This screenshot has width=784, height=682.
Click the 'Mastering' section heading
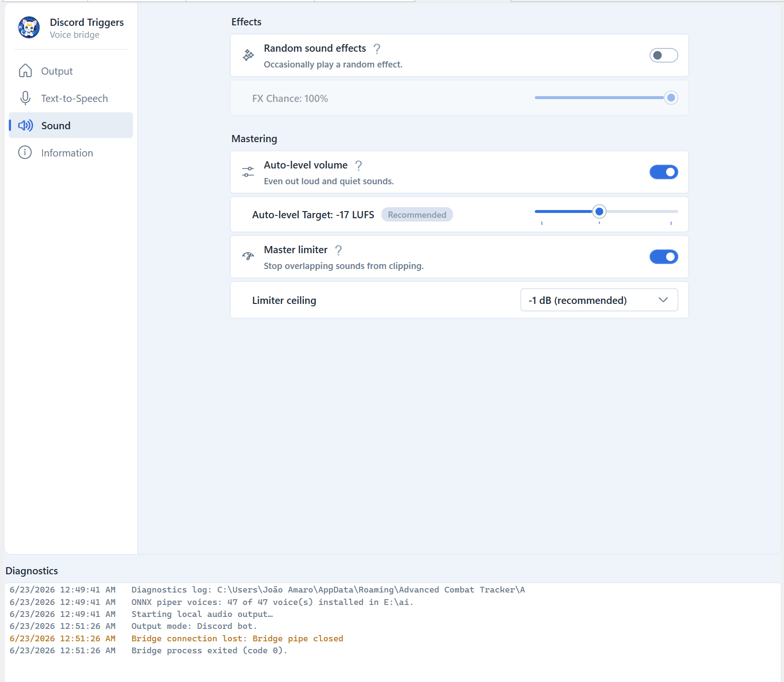click(x=254, y=139)
